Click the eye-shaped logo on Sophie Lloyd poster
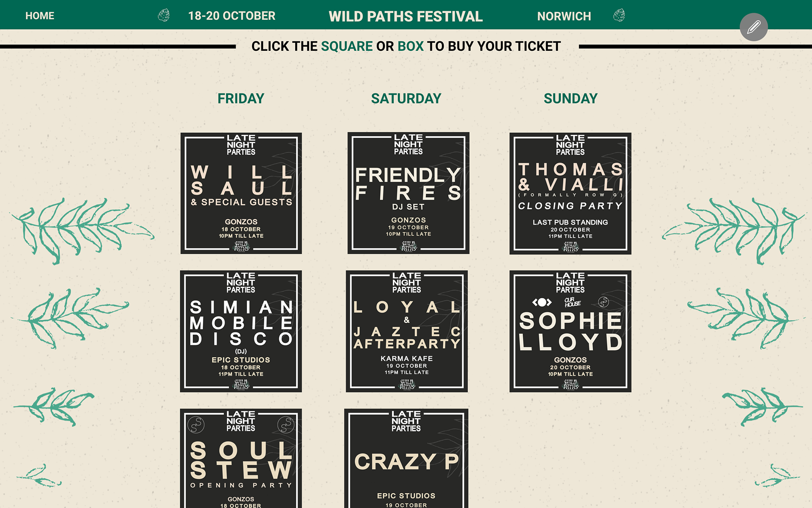812x508 pixels. tap(542, 302)
